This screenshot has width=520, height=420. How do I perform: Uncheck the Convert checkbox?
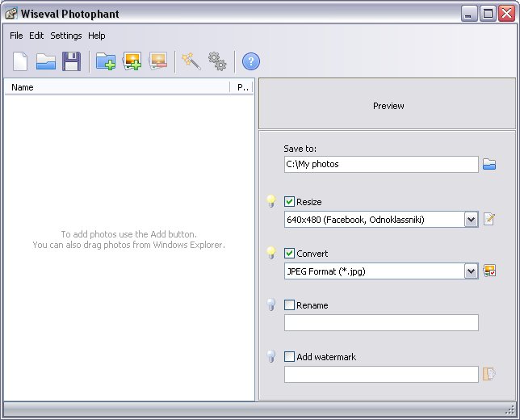pos(289,253)
